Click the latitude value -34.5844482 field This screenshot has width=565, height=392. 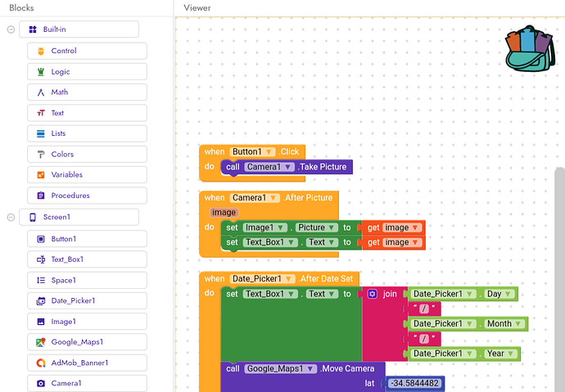414,383
